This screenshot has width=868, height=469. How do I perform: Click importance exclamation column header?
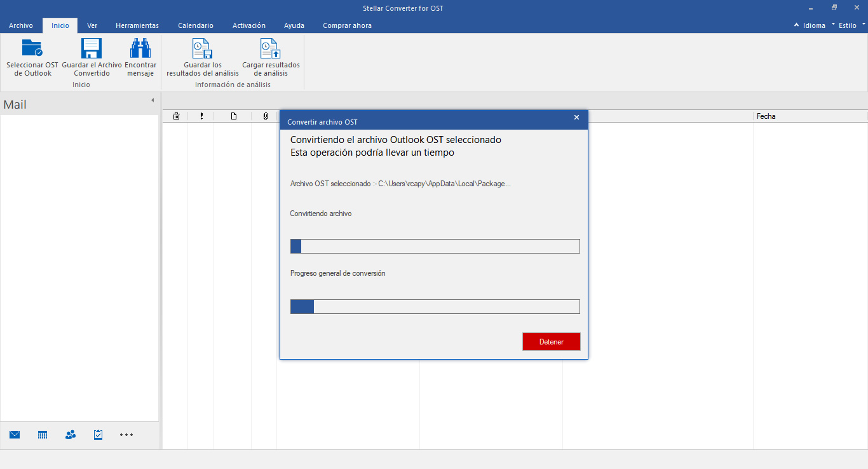(x=201, y=116)
